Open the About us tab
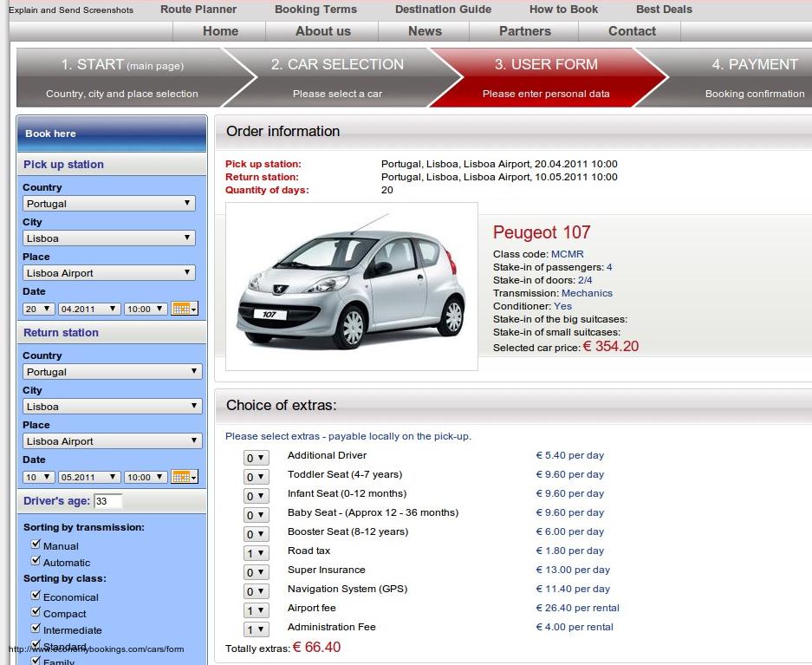 pos(322,31)
